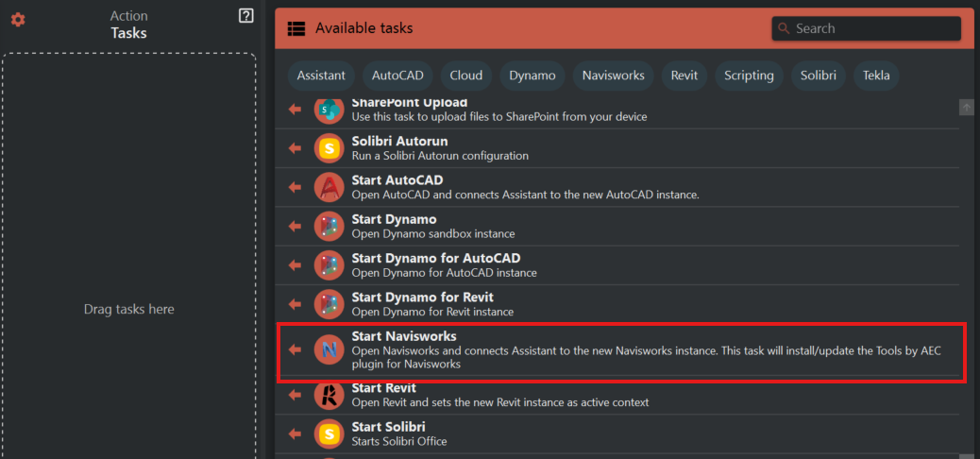Click the scroll up arrow of task list

tap(966, 107)
